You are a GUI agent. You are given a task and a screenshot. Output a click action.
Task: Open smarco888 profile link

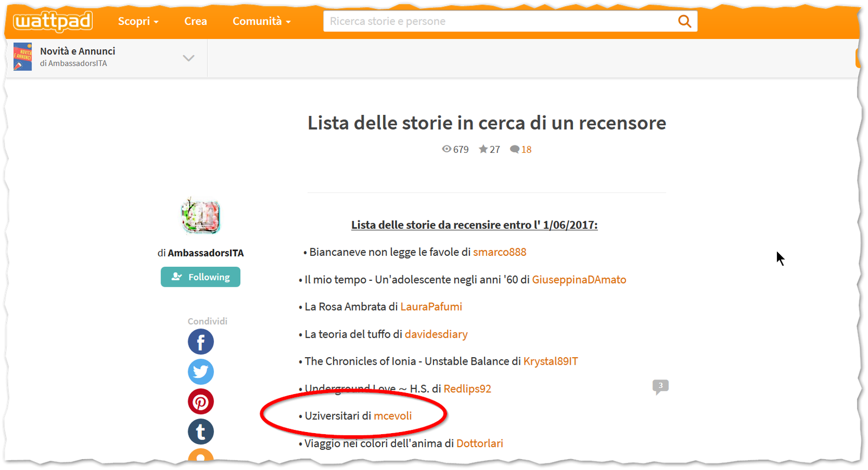tap(500, 252)
